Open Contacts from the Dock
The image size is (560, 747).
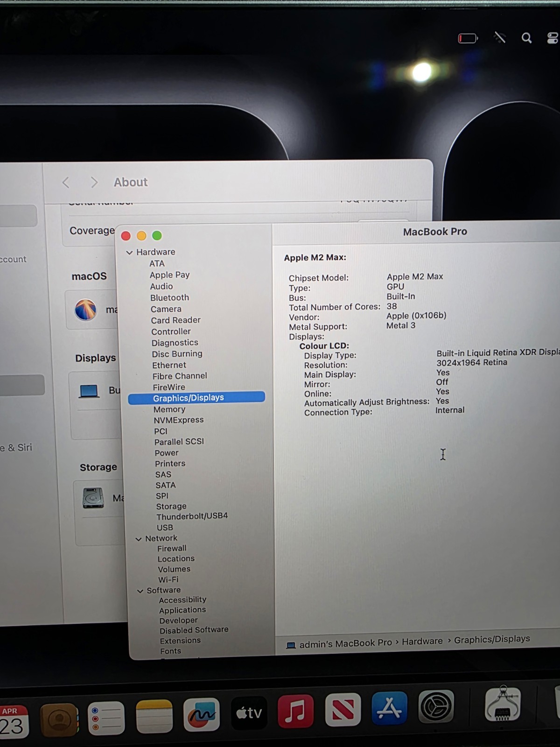59,719
